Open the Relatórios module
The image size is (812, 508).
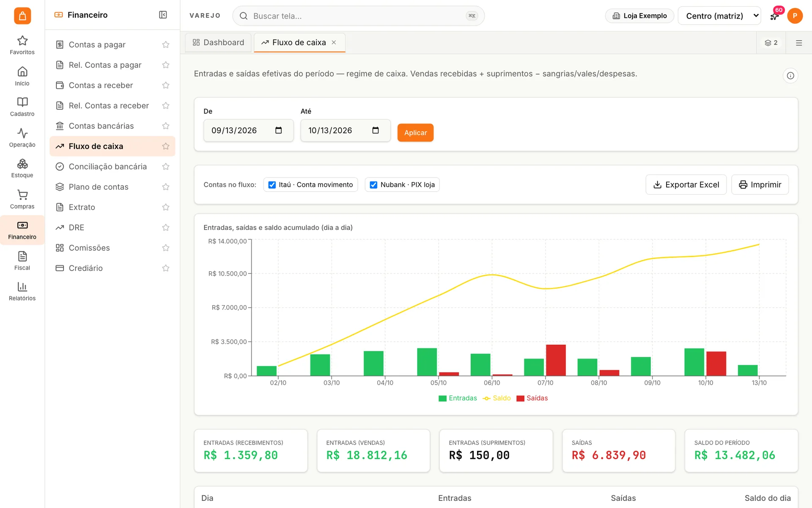pos(22,292)
